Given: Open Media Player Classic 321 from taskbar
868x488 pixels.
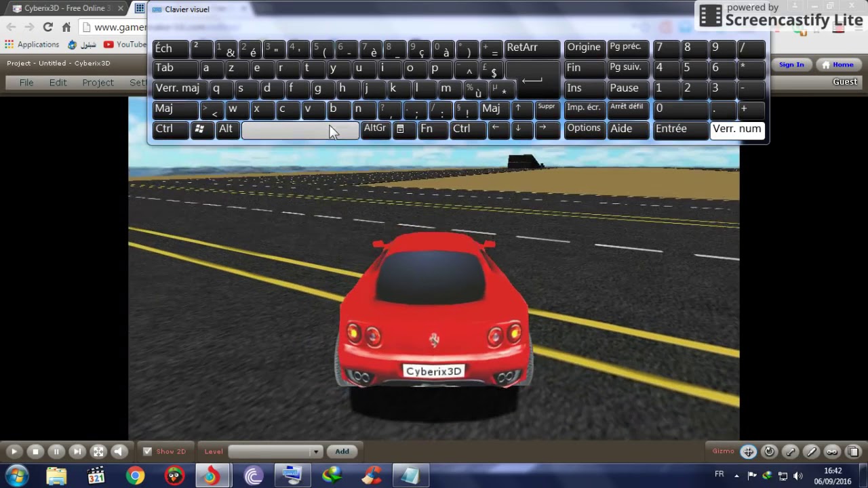Looking at the screenshot, I should point(96,476).
